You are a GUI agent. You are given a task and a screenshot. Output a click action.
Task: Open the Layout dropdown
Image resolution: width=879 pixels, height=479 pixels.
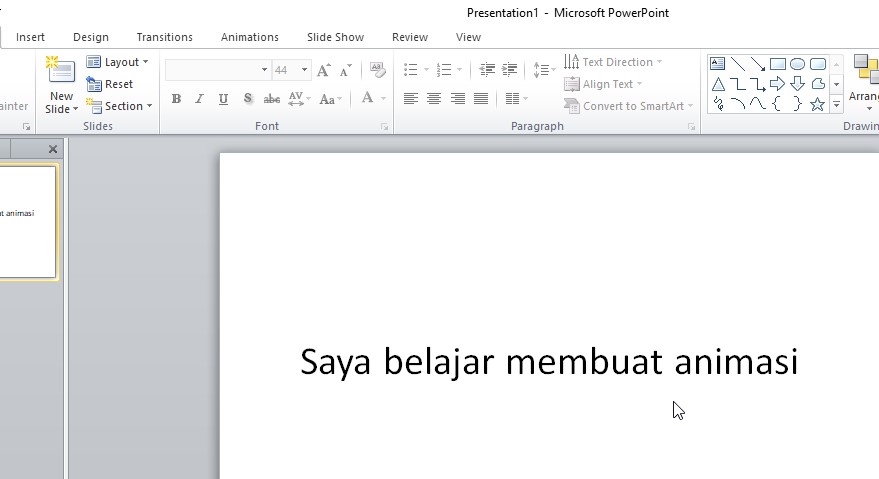118,62
